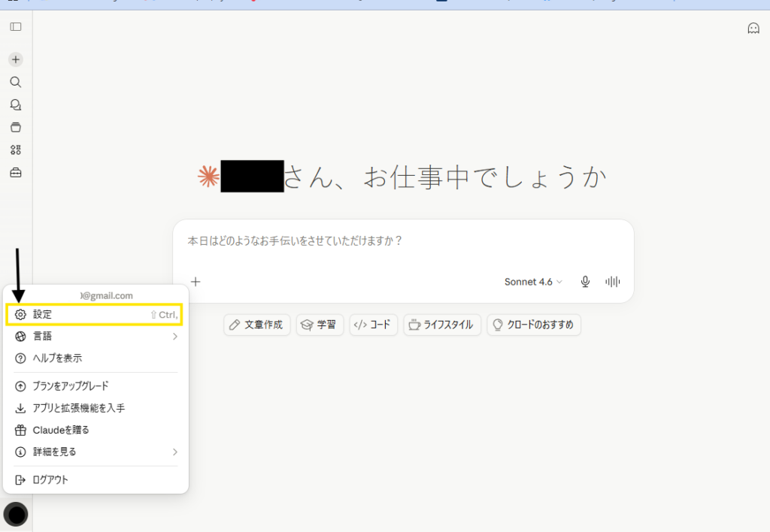Open the toolbox icon in sidebar

pyautogui.click(x=16, y=172)
